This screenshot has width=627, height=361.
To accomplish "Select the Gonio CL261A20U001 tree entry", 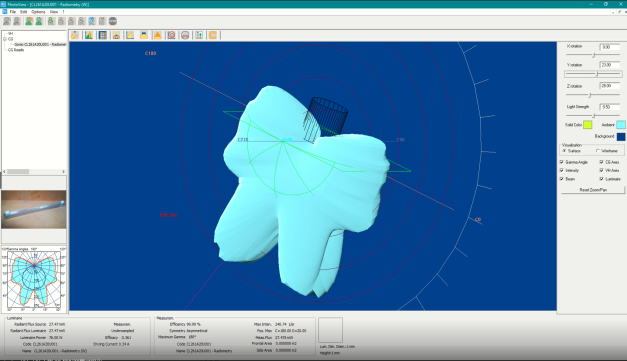I will coord(40,44).
